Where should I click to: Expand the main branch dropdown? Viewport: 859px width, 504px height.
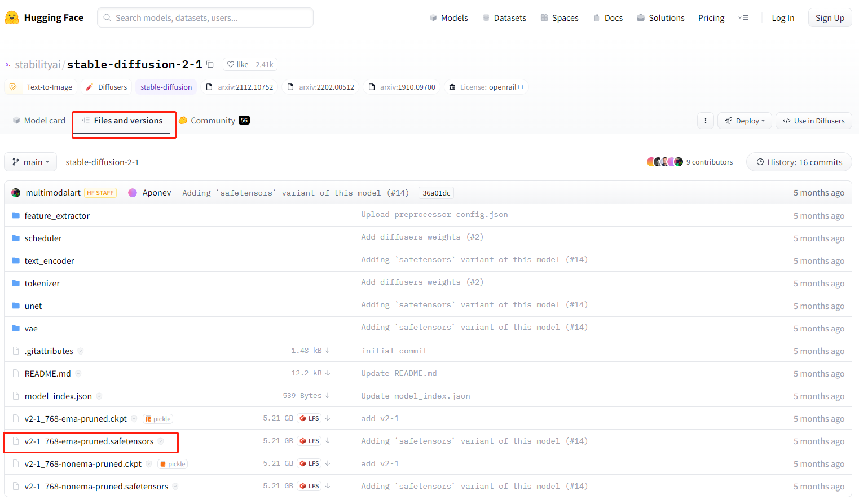coord(30,162)
